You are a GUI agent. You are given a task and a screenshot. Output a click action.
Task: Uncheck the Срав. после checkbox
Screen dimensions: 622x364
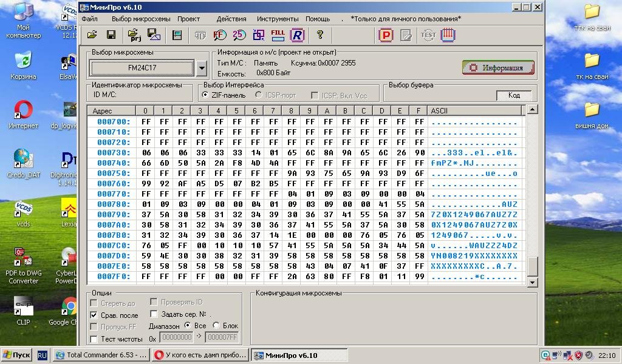point(94,315)
